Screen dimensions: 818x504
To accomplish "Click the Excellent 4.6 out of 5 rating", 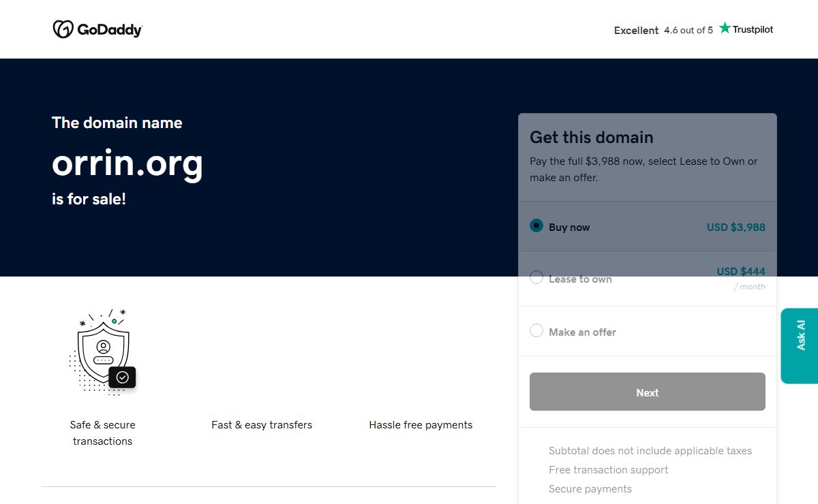I will 663,30.
